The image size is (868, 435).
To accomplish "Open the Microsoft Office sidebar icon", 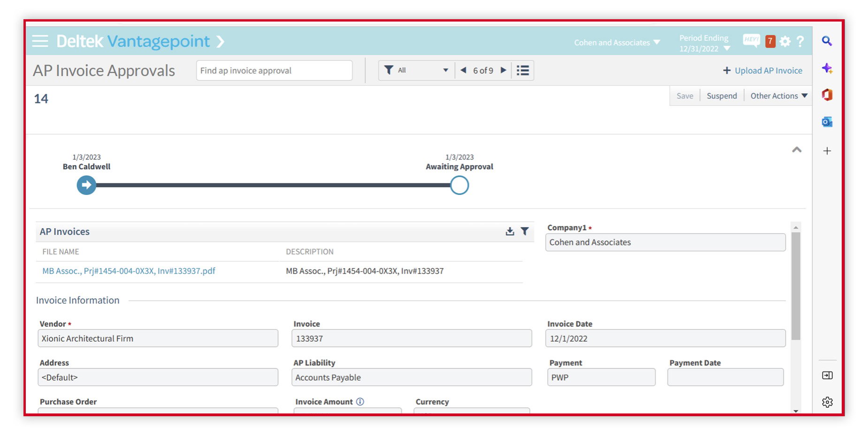I will [x=827, y=95].
